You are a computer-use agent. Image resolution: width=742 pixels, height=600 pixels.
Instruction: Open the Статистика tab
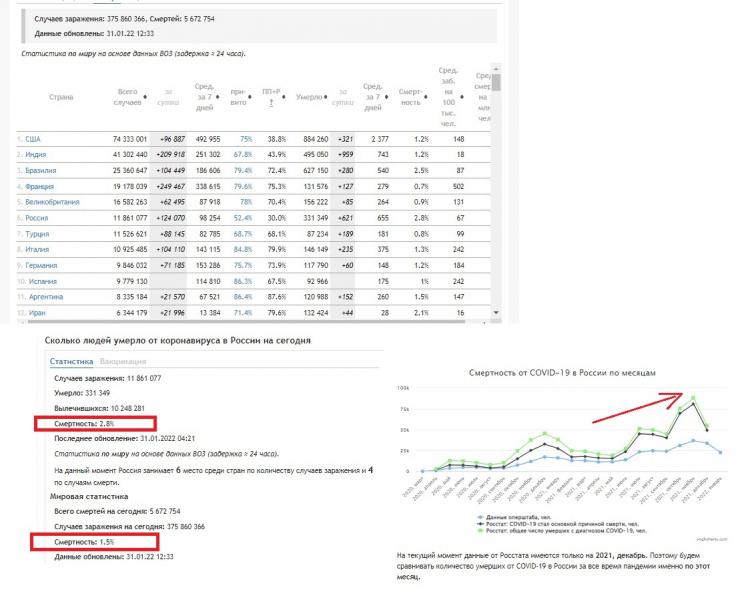pyautogui.click(x=71, y=361)
